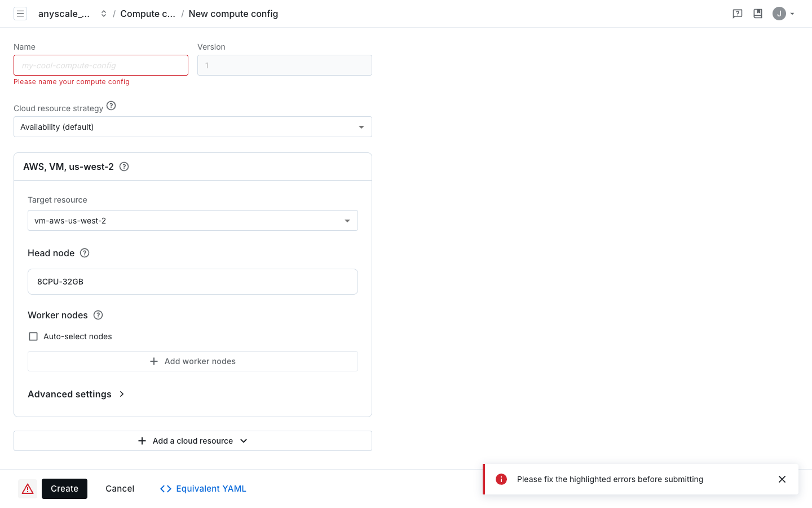This screenshot has width=812, height=508.
Task: Open Cloud resource strategy dropdown
Action: coord(193,127)
